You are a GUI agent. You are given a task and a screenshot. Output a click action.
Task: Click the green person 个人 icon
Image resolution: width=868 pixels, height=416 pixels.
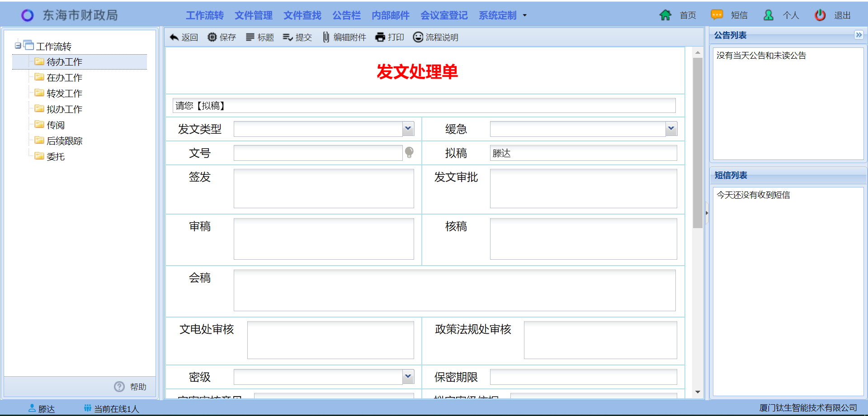[x=769, y=15]
